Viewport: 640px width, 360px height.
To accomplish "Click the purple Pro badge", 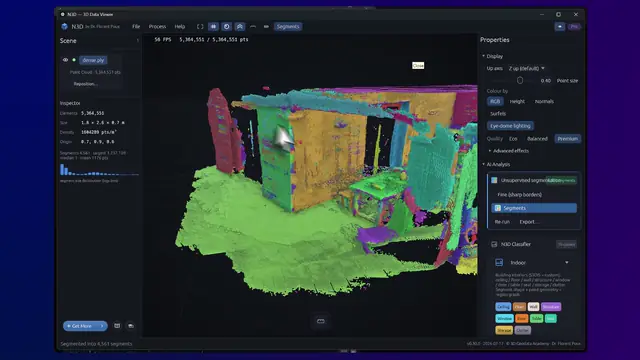I will 574,27.
